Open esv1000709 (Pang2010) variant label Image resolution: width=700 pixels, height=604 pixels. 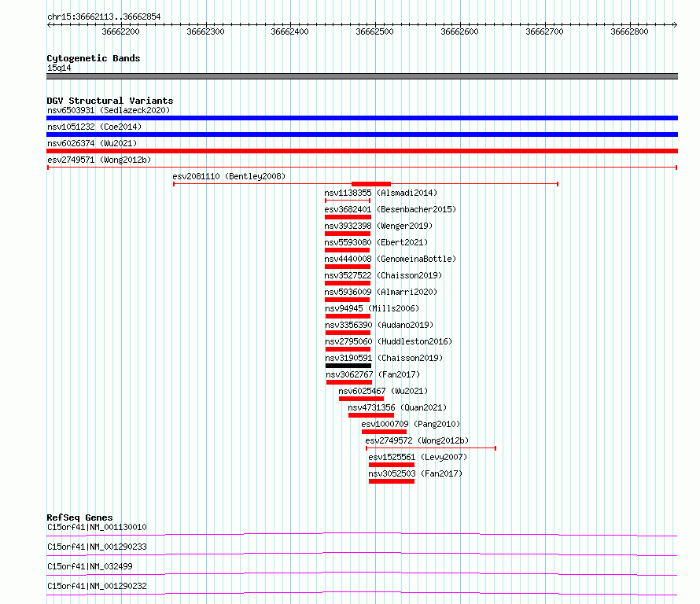pyautogui.click(x=411, y=424)
